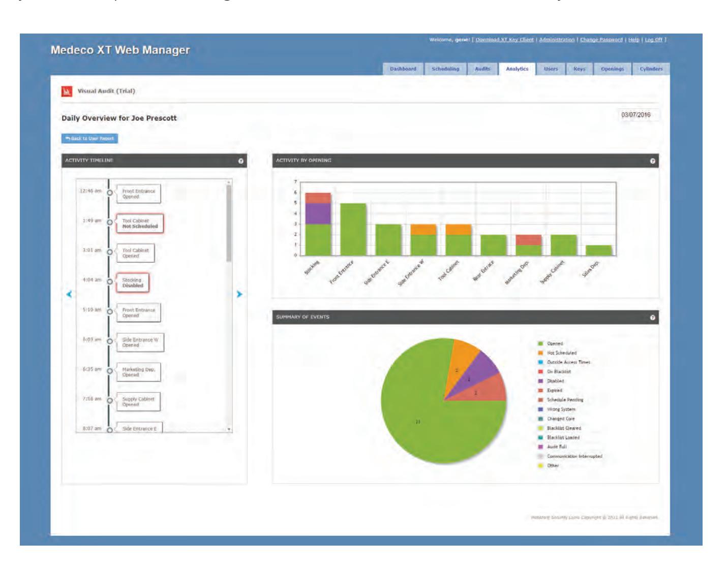Image resolution: width=728 pixels, height=570 pixels.
Task: Click the red segment of Marketing Dep. bar
Action: click(x=529, y=240)
